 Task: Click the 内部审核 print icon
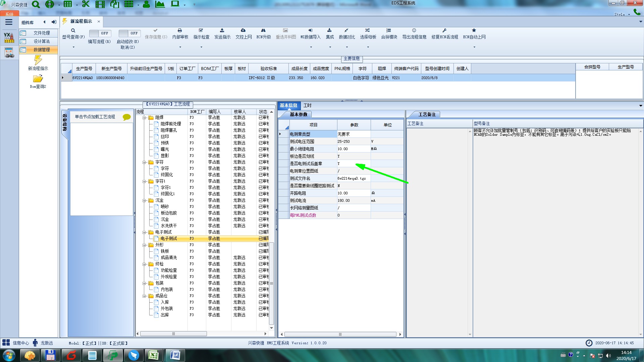pos(180,31)
